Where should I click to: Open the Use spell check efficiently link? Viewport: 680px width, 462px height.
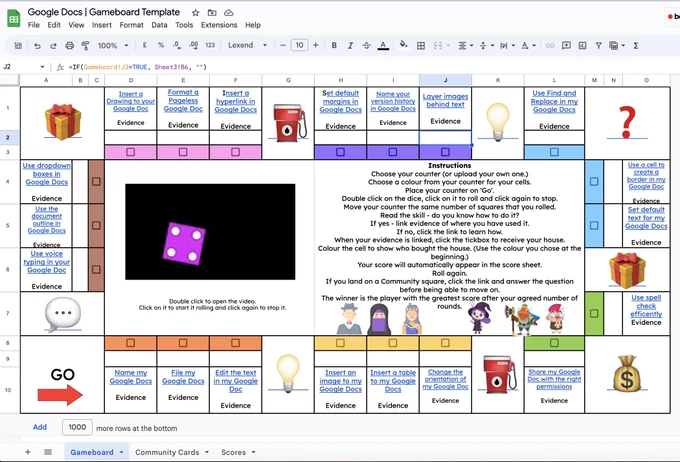tap(646, 306)
